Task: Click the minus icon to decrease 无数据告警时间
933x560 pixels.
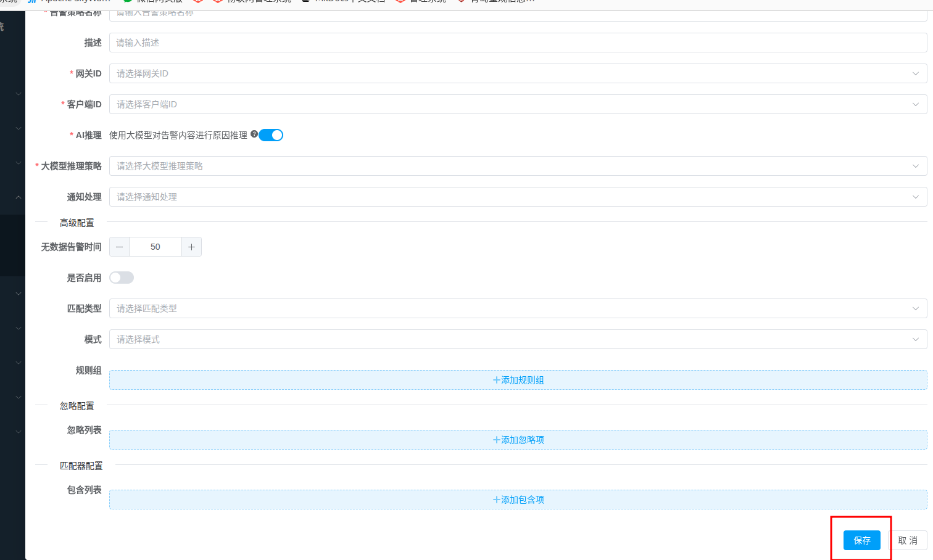Action: [119, 247]
